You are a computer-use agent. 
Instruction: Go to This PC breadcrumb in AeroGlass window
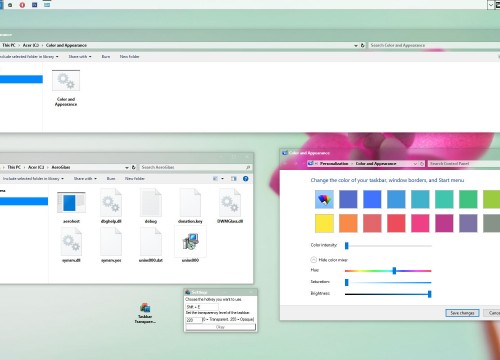click(x=14, y=167)
